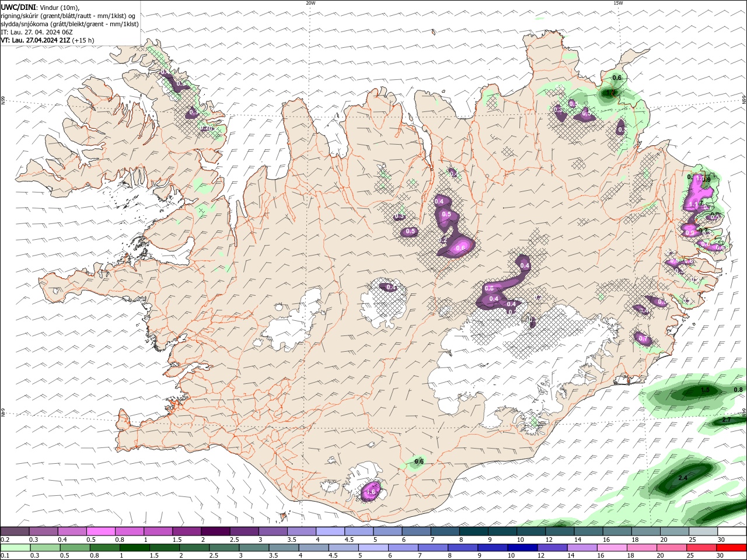Click the 1.5 value in the offshore green band
This screenshot has height=560, width=747.
[705, 390]
